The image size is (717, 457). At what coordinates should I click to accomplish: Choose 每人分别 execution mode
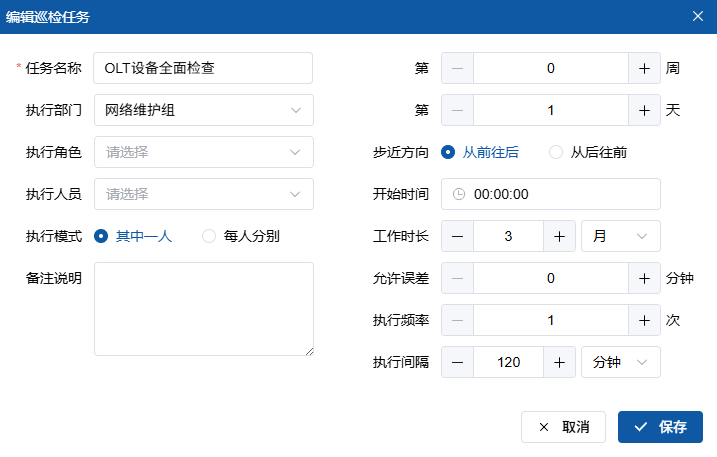pyautogui.click(x=209, y=236)
